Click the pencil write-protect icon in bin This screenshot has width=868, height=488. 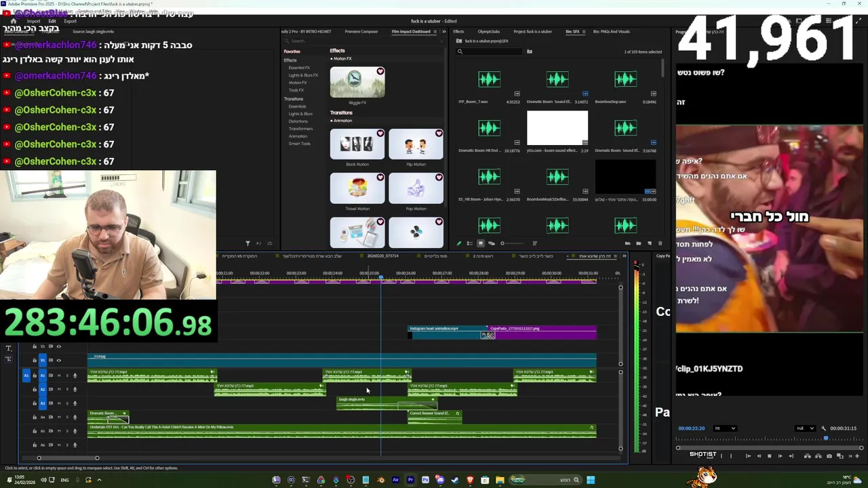[x=459, y=243]
